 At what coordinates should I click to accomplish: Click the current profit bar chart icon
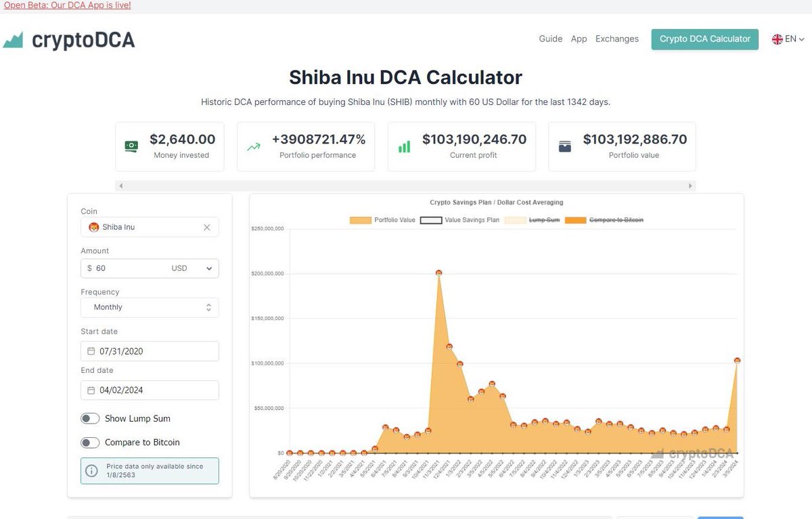coord(404,146)
